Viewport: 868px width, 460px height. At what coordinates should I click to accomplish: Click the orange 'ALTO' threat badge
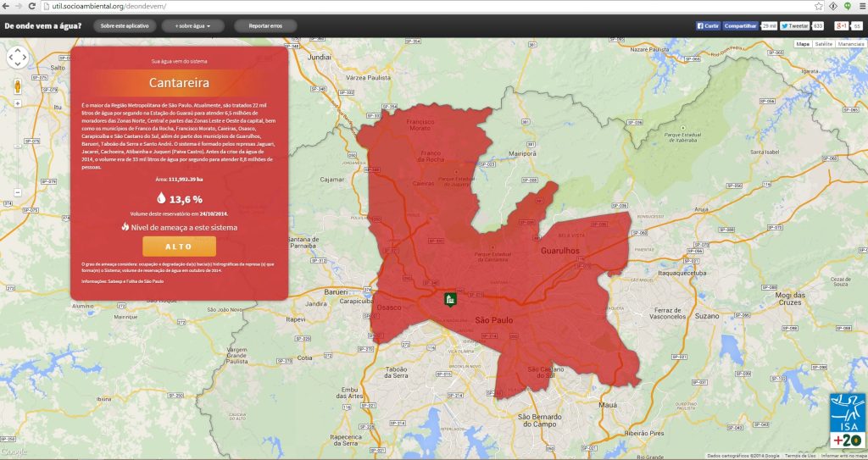point(179,247)
